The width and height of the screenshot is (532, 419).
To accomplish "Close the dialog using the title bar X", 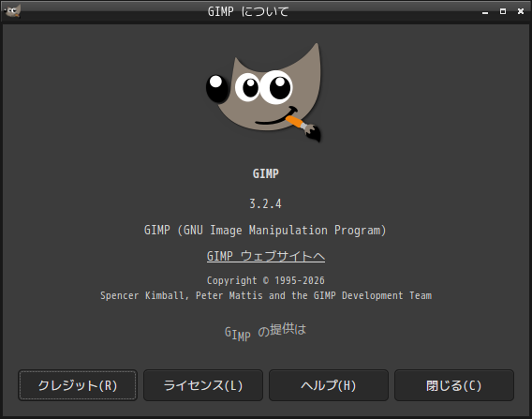I will pyautogui.click(x=521, y=11).
